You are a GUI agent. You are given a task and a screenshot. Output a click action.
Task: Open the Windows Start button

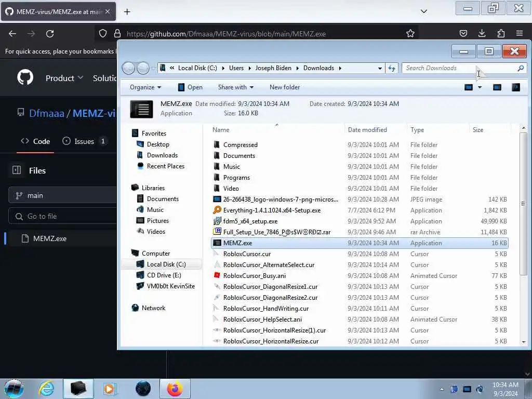(x=14, y=389)
